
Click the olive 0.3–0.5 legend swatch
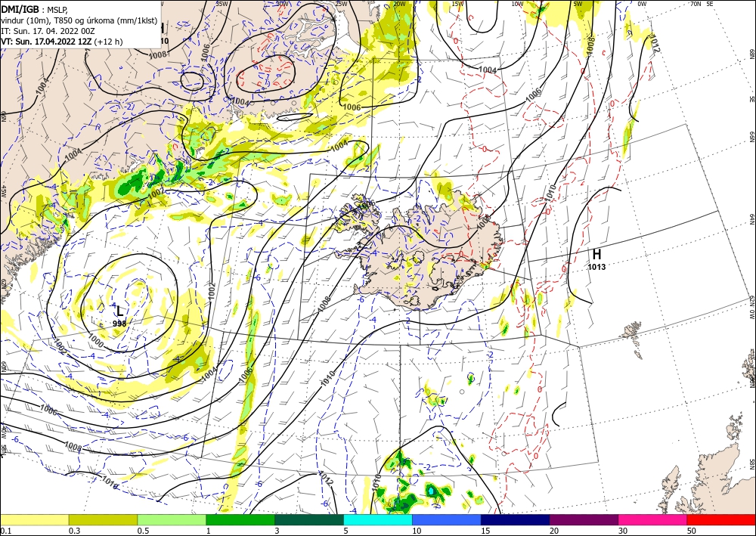103,519
